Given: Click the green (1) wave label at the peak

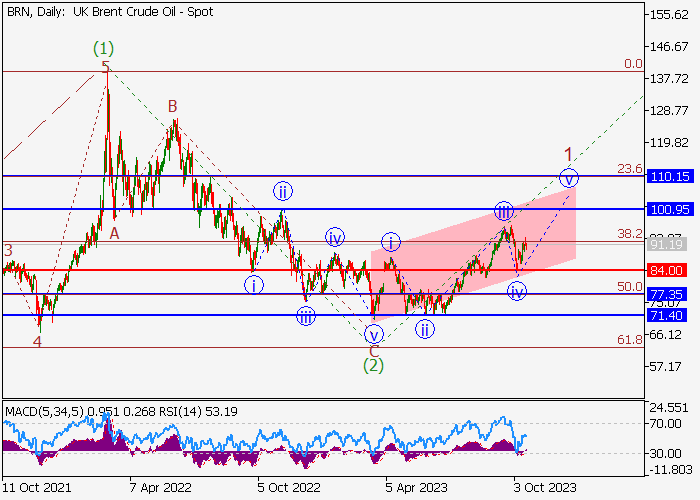Looking at the screenshot, I should (104, 48).
